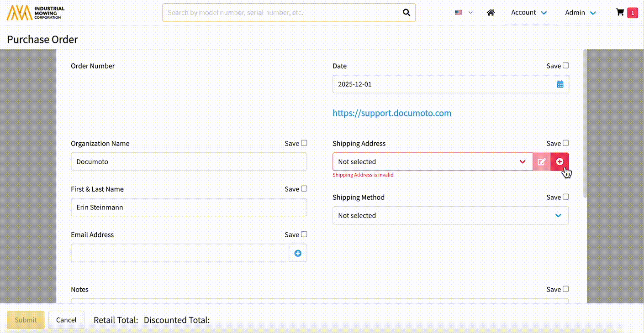Click the Industrial Mowing Corporation logo
The image size is (644, 333).
pos(36,13)
